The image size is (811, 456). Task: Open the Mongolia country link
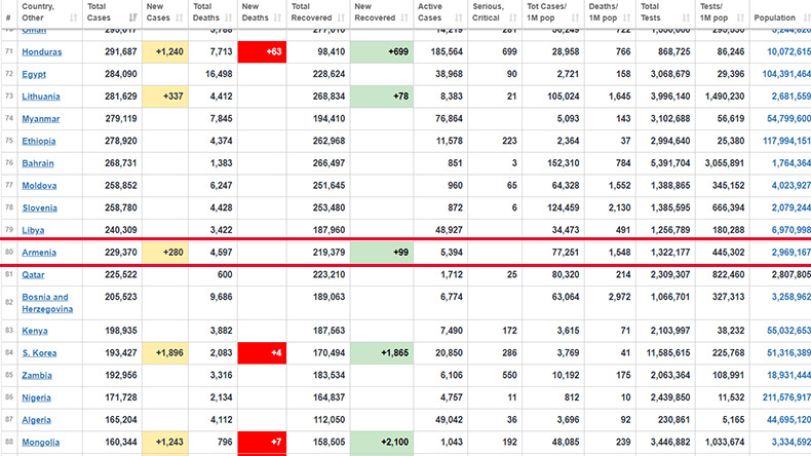[40, 442]
